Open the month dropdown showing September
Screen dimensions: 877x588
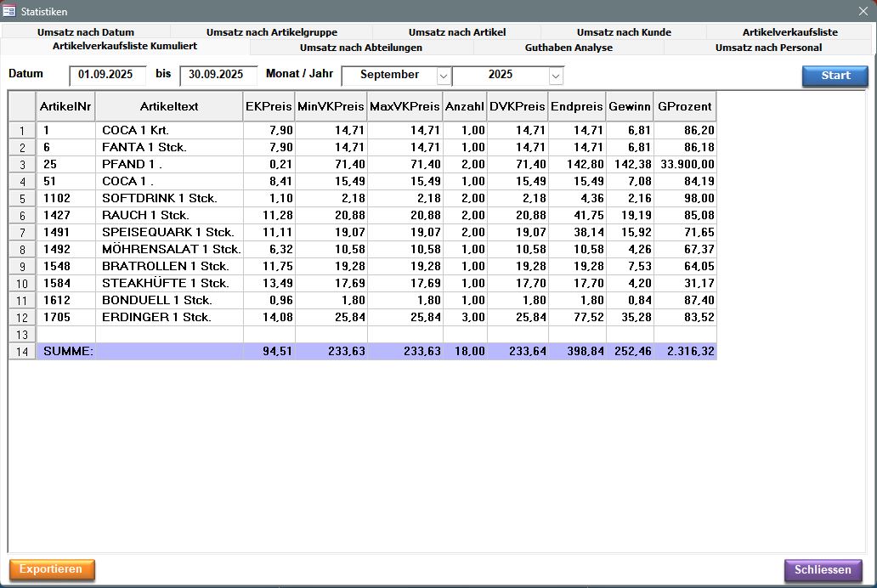pos(443,76)
